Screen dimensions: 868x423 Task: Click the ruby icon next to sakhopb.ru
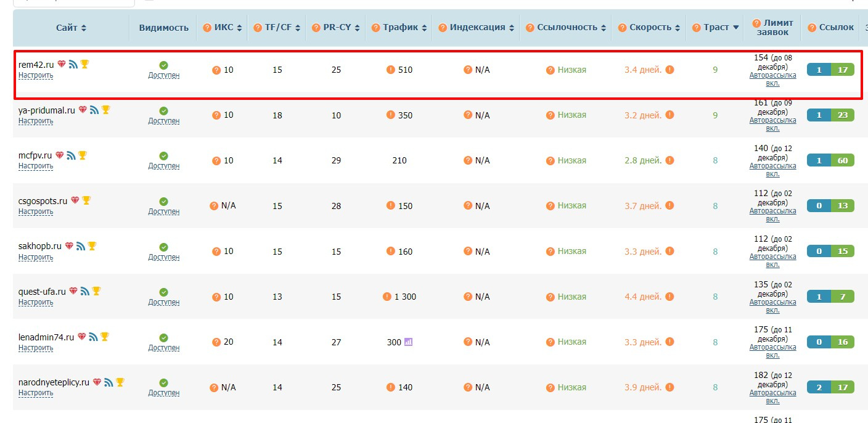pyautogui.click(x=69, y=246)
